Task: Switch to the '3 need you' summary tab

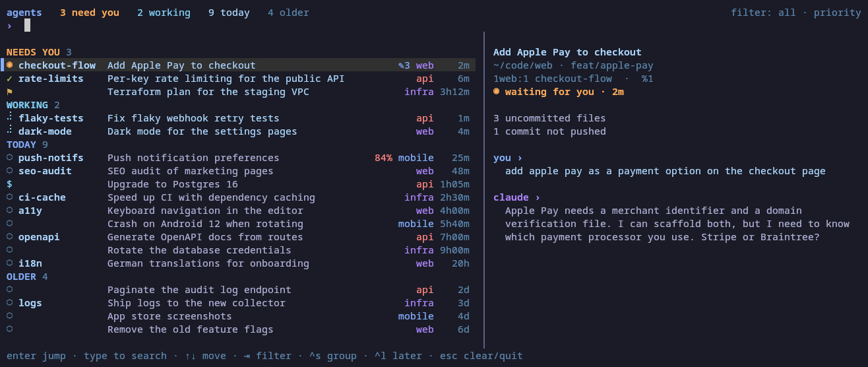Action: click(90, 13)
